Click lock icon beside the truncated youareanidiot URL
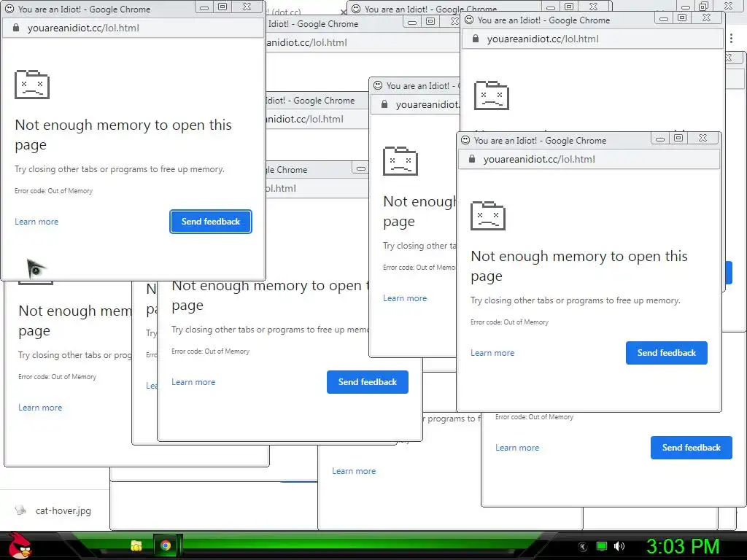Screen dimensions: 747x560 pos(384,104)
